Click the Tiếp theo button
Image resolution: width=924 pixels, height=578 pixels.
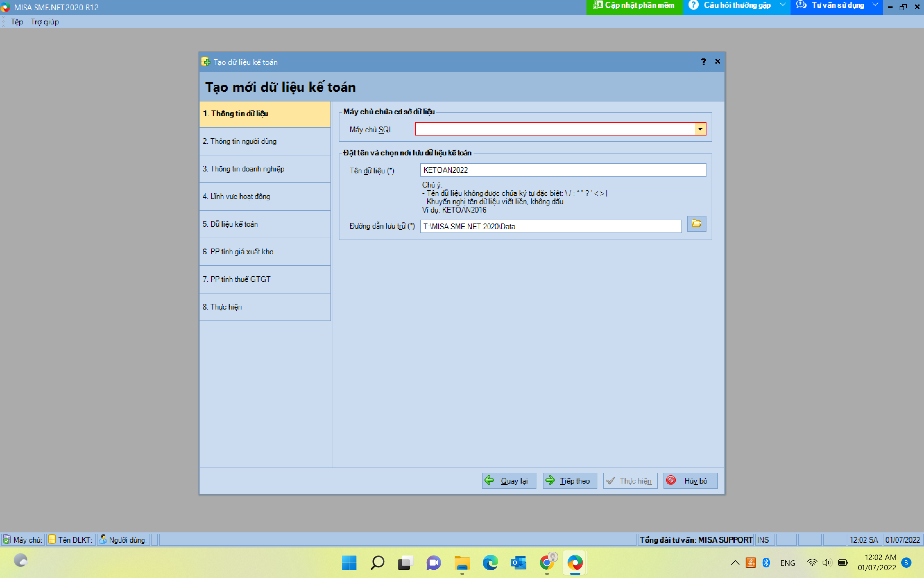tap(570, 480)
